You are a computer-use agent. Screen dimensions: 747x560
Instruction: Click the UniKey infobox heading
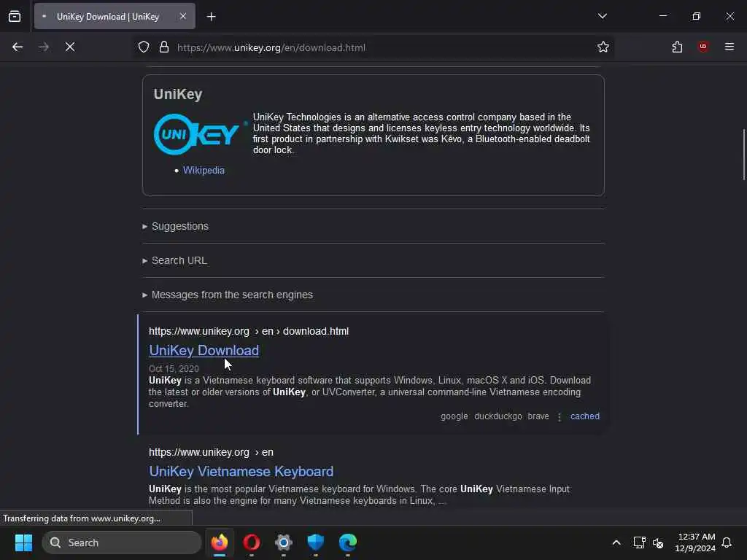tap(178, 94)
